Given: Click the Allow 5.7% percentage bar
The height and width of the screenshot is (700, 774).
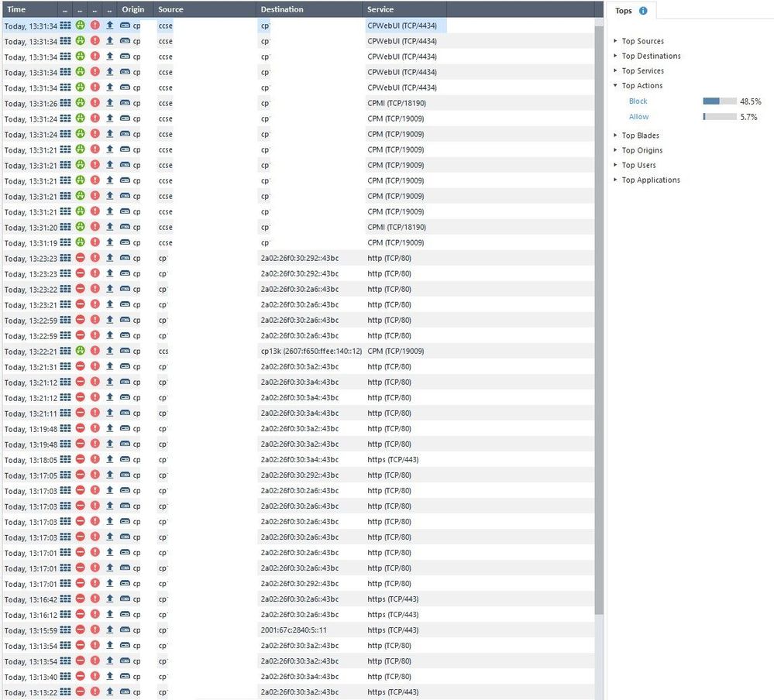Looking at the screenshot, I should 720,117.
